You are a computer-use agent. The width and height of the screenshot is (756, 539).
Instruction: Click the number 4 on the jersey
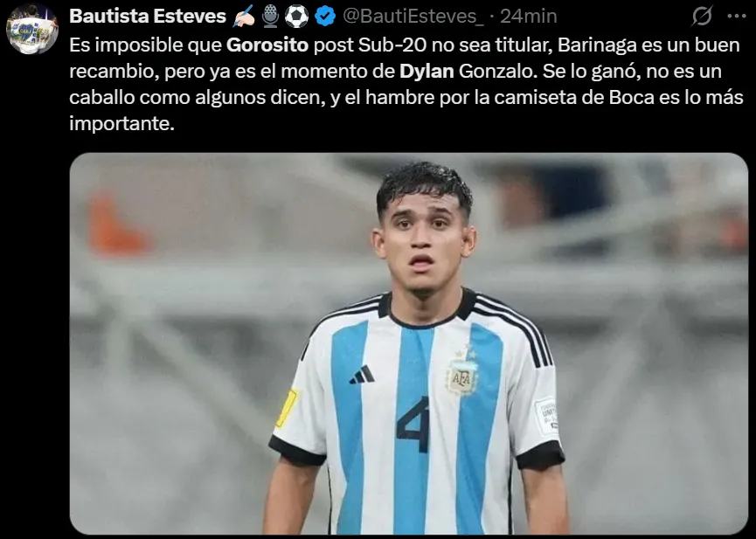(413, 425)
